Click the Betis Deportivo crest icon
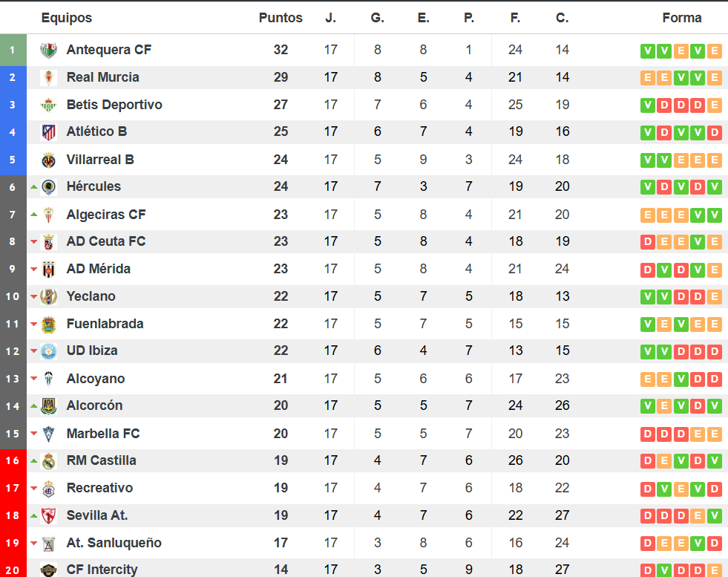 coord(48,105)
